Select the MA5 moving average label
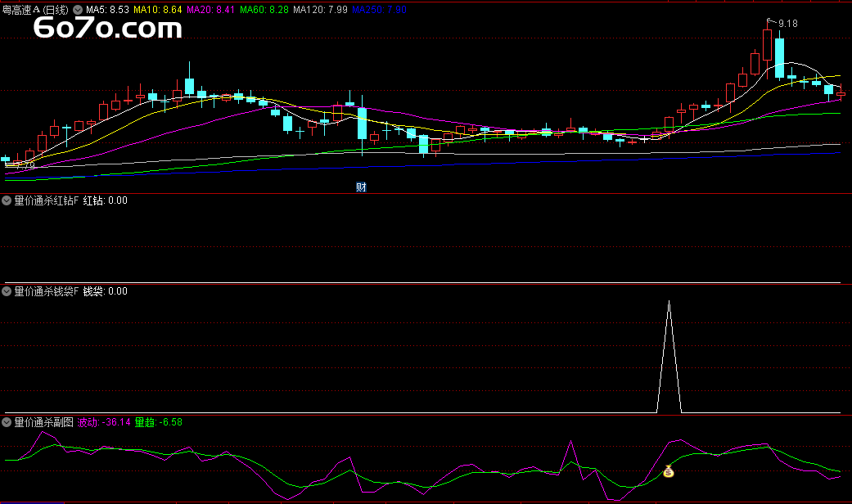 pyautogui.click(x=107, y=9)
